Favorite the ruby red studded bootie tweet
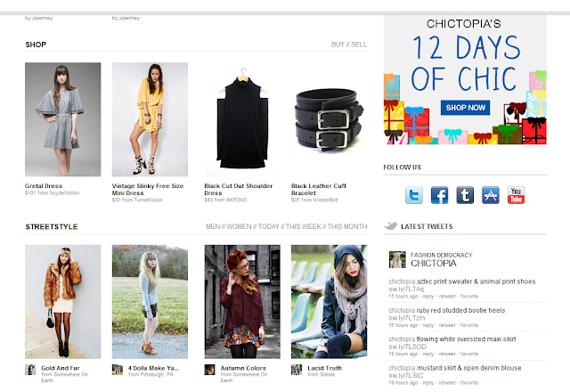570x392 pixels. [x=469, y=325]
